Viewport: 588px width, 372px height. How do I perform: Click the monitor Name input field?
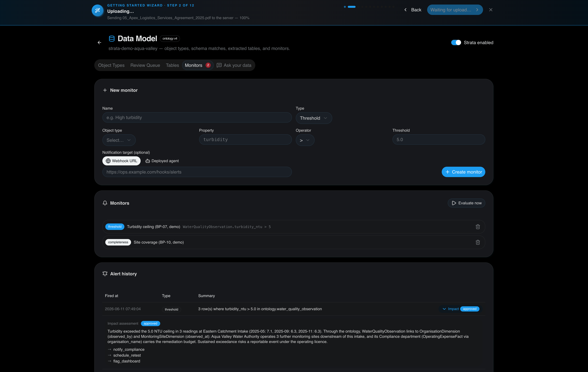(197, 117)
